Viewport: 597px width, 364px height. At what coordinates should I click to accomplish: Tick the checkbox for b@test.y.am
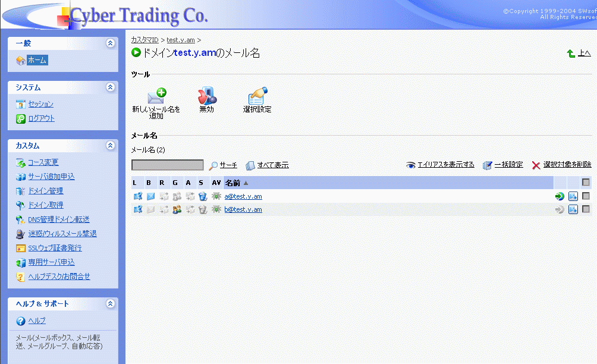(586, 209)
